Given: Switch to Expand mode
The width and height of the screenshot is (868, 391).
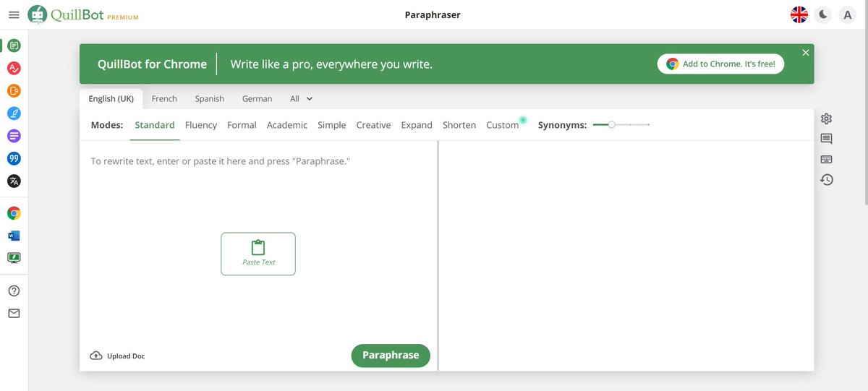Looking at the screenshot, I should [x=417, y=125].
